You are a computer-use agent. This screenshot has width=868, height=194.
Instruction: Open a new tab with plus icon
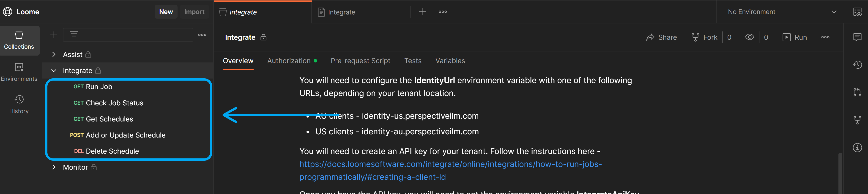tap(422, 12)
